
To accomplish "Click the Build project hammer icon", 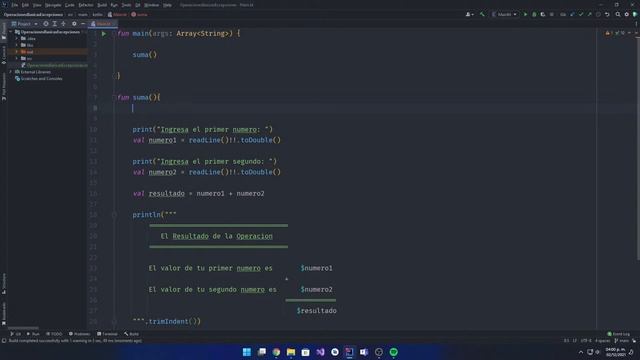I will pyautogui.click(x=482, y=14).
